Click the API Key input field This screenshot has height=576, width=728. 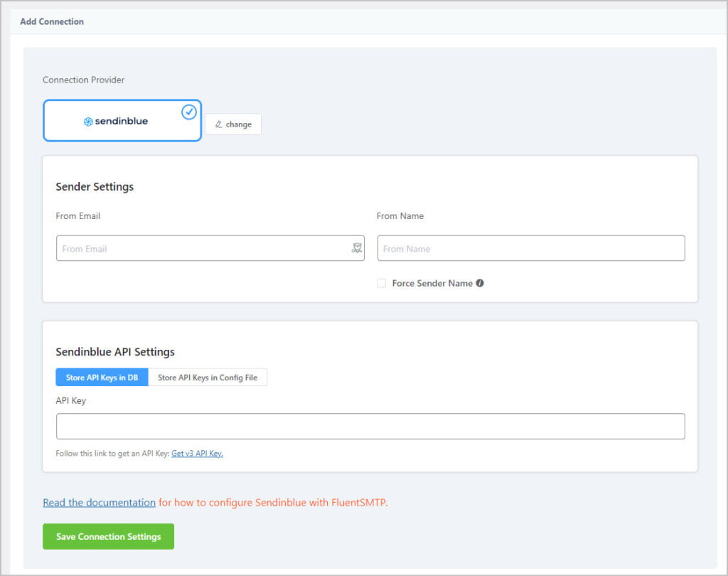370,425
